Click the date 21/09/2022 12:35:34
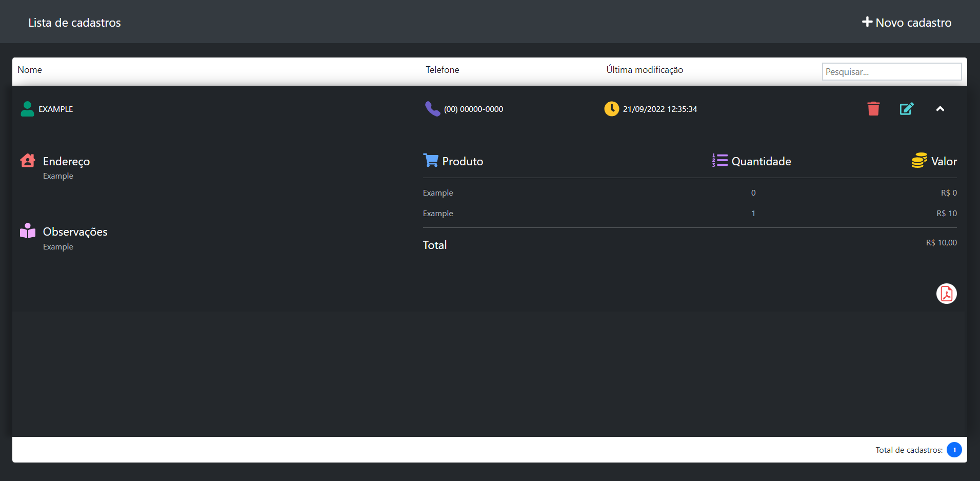The image size is (980, 481). [x=660, y=109]
